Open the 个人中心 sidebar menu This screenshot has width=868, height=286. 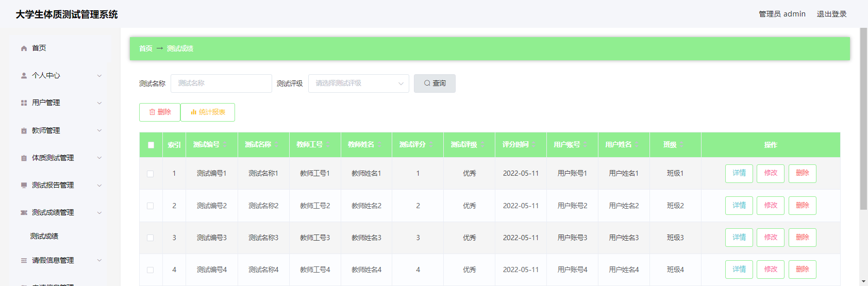[x=60, y=75]
